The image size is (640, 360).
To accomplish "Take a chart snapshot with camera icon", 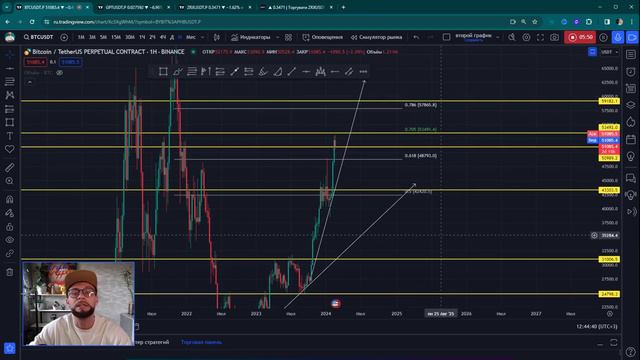I will pos(554,37).
